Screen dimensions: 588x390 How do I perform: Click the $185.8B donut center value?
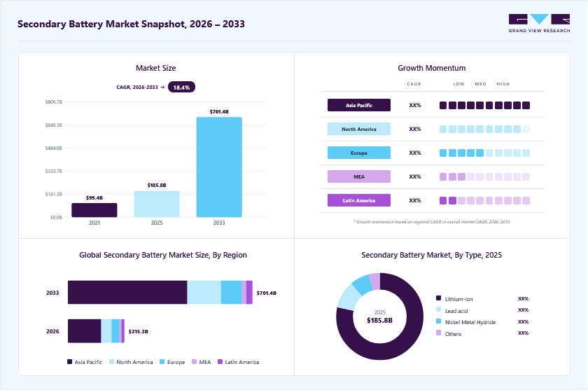tap(379, 320)
